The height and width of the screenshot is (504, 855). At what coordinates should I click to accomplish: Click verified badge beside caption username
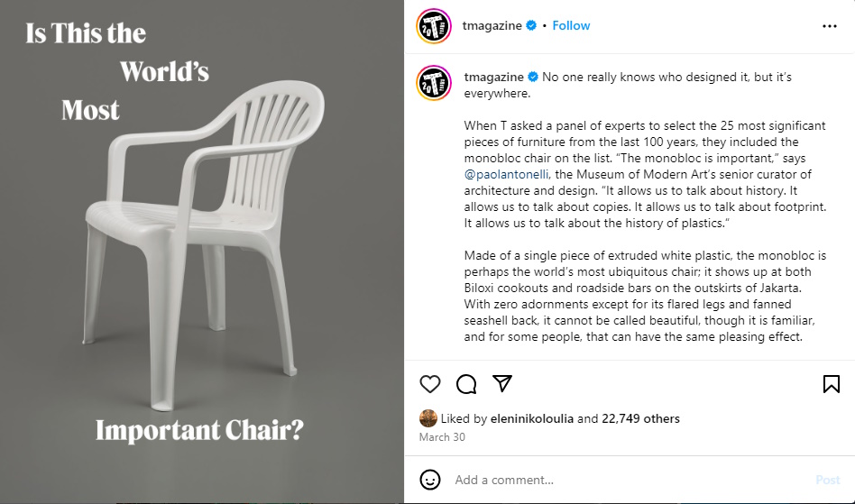tap(533, 78)
